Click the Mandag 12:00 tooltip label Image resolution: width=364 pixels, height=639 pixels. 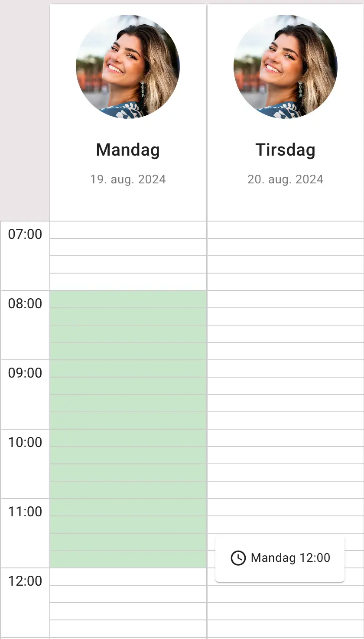290,558
